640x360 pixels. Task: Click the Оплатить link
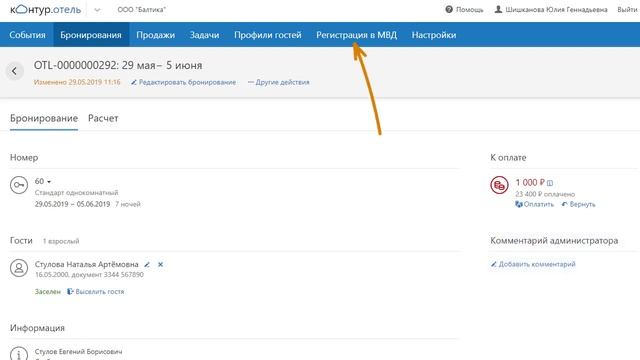[x=535, y=204]
